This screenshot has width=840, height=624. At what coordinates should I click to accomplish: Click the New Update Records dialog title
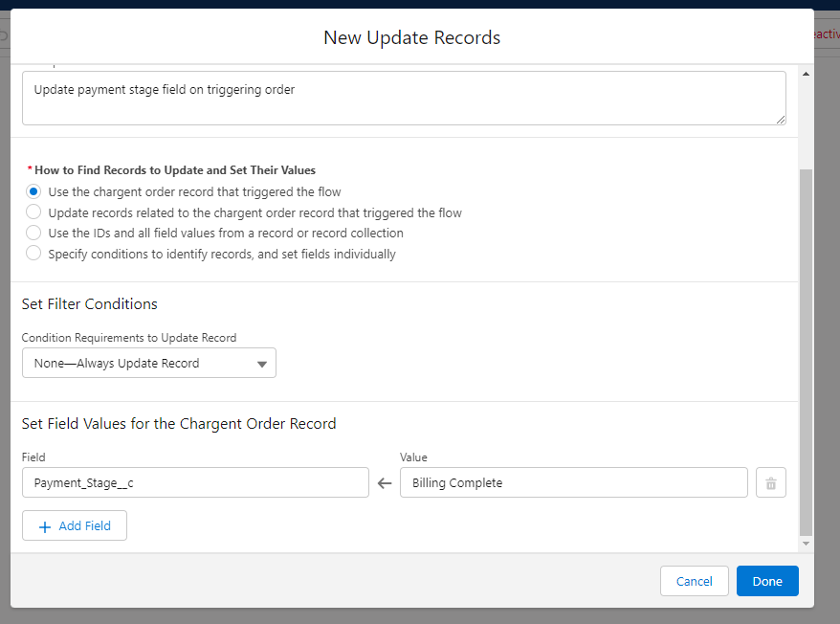tap(411, 37)
